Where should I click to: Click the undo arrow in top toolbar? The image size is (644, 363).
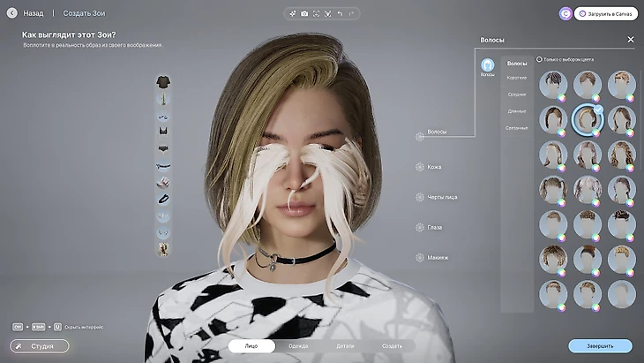(x=340, y=14)
